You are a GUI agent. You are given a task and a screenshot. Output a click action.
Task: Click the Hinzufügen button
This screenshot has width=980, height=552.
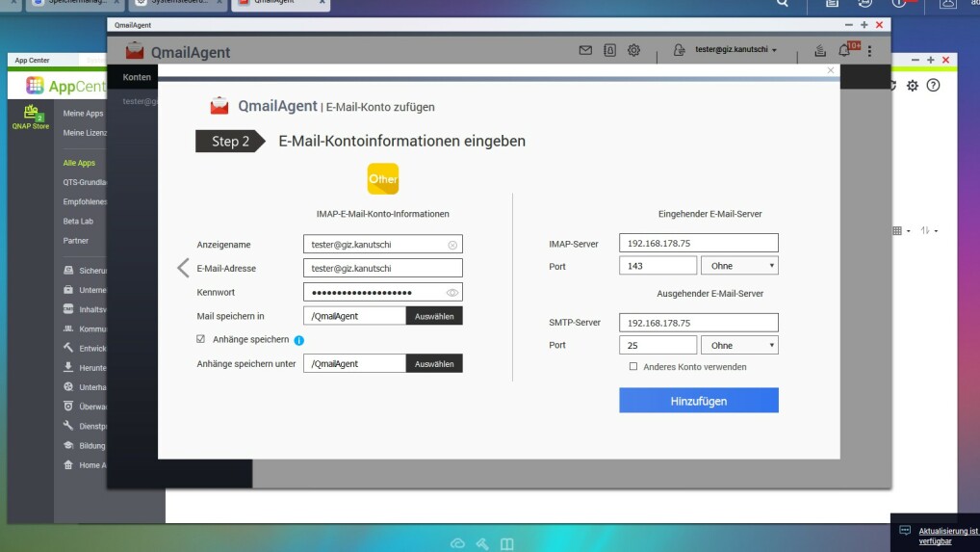pyautogui.click(x=699, y=400)
